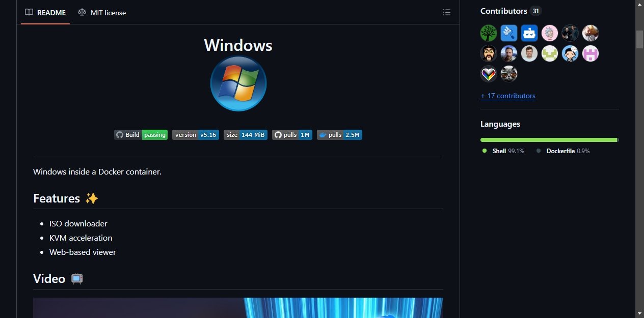Open the green tree contributor avatar
The width and height of the screenshot is (644, 318).
(489, 33)
